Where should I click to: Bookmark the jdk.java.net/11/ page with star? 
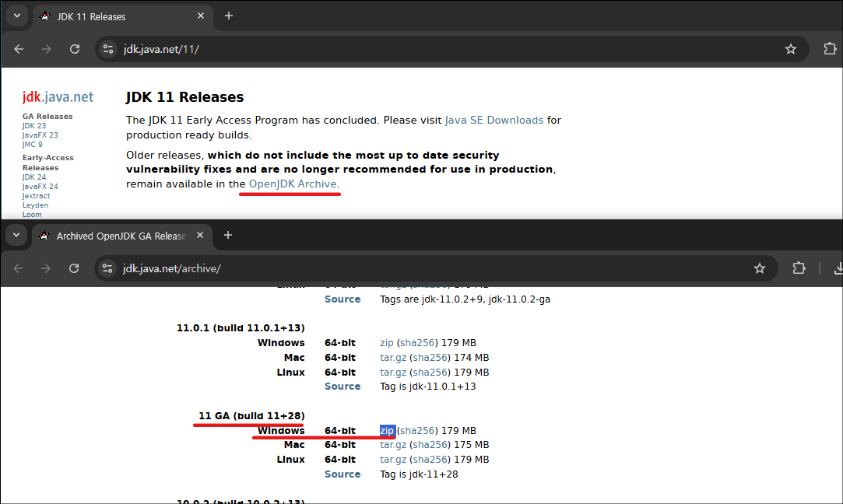(790, 49)
